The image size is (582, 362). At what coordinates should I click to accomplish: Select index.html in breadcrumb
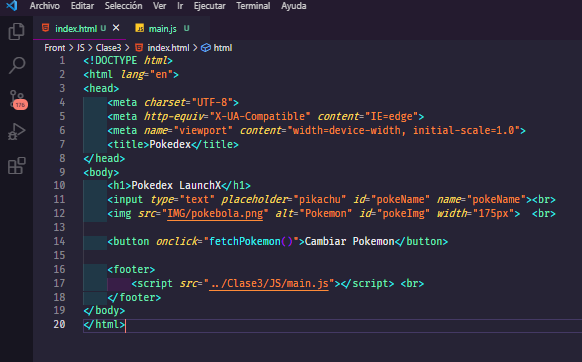[168, 48]
